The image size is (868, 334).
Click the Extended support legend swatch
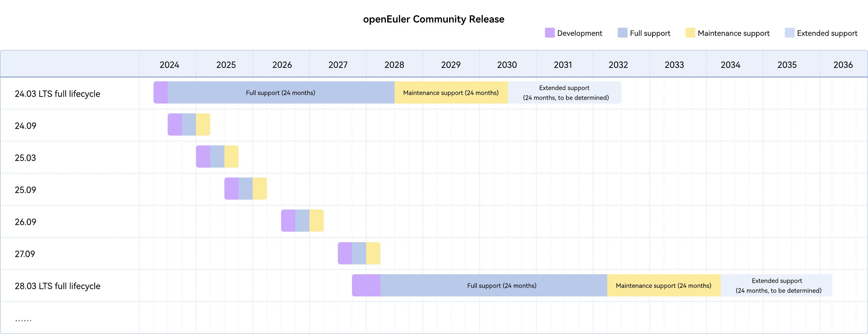(x=789, y=33)
